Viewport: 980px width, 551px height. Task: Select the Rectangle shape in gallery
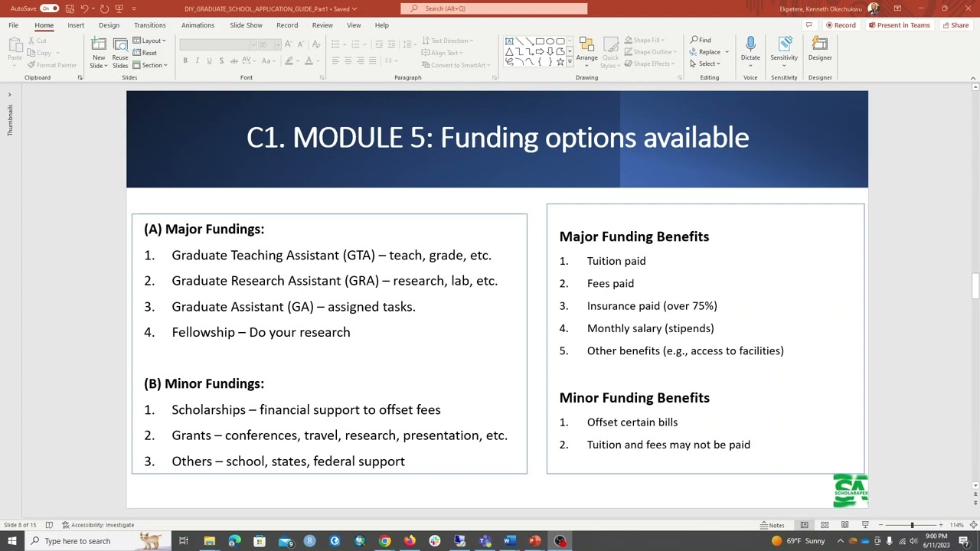(540, 41)
